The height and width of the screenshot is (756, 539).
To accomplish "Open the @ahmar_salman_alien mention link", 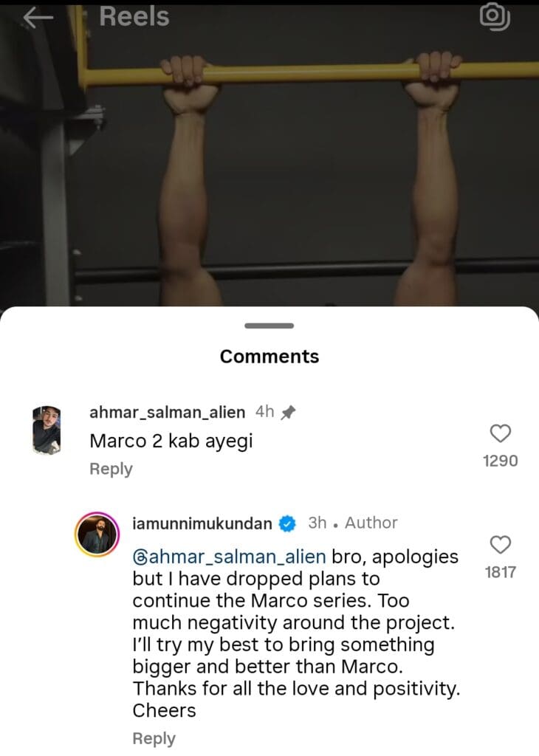I will coord(229,557).
